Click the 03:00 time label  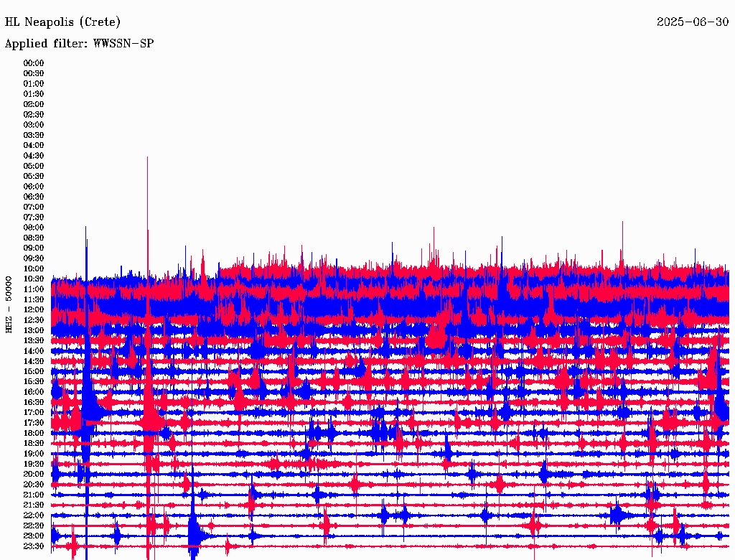tap(34, 125)
